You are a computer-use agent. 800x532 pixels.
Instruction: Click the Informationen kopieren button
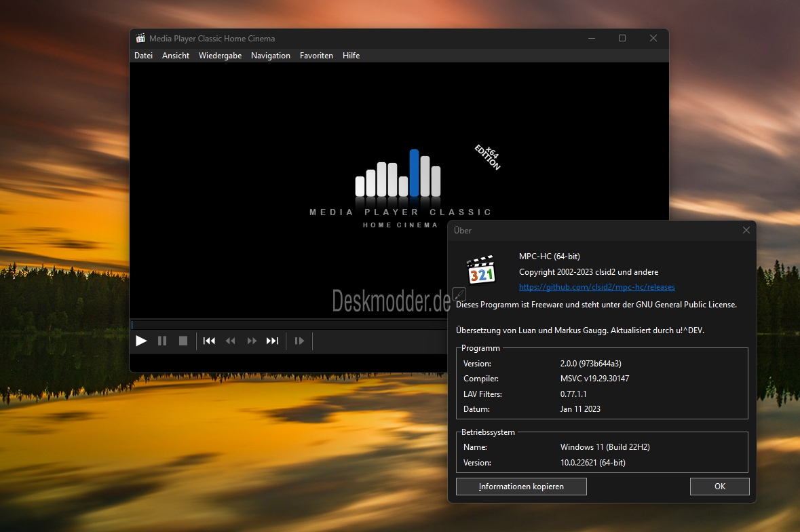(521, 487)
